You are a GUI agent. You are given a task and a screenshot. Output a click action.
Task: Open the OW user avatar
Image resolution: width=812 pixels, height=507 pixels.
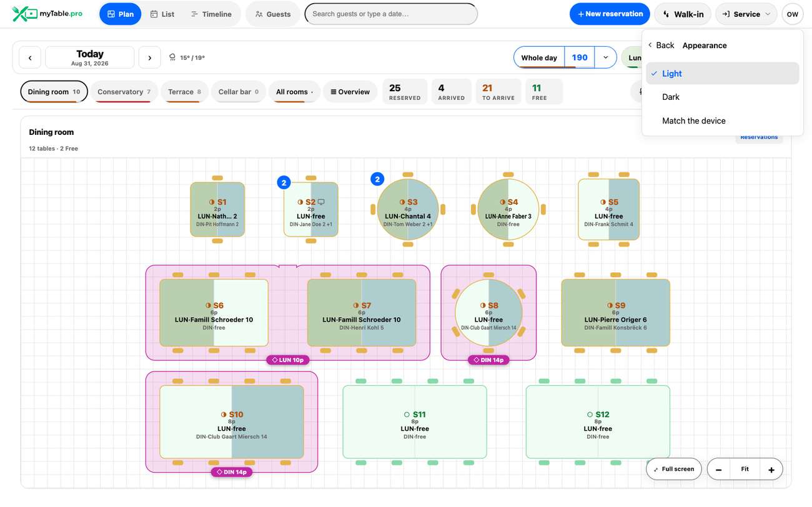[792, 14]
